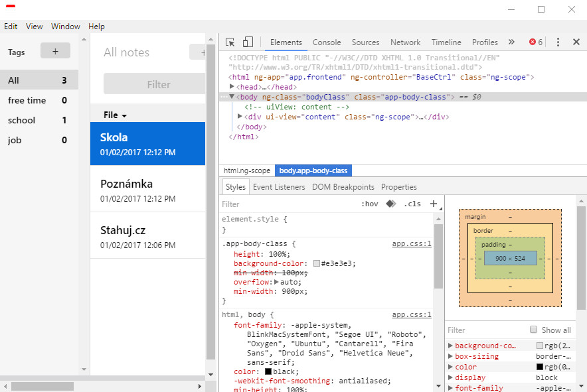This screenshot has width=587, height=392.
Task: Click the notes Filter button
Action: tap(154, 84)
